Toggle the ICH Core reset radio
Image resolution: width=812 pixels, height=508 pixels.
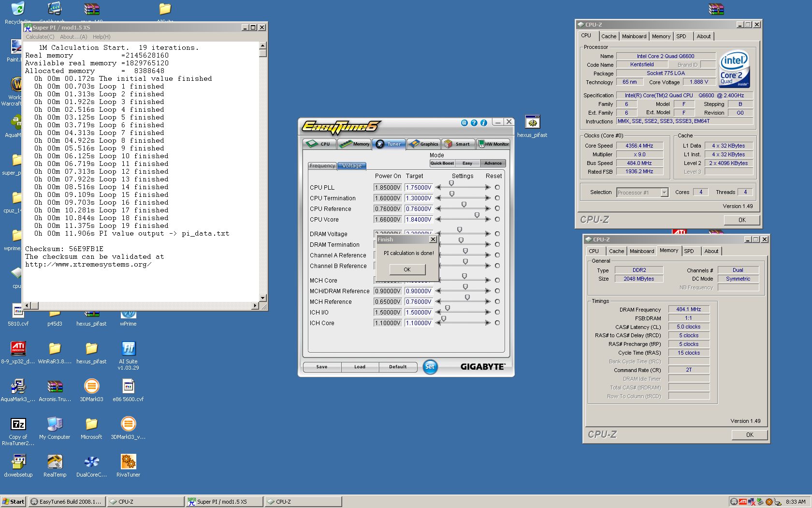497,323
